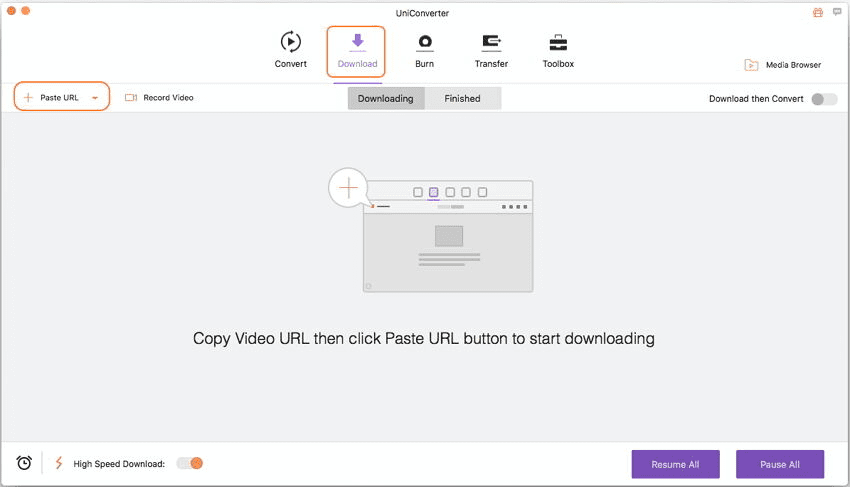Open the scheduler alarm clock icon
This screenshot has height=487, width=850.
(x=24, y=463)
